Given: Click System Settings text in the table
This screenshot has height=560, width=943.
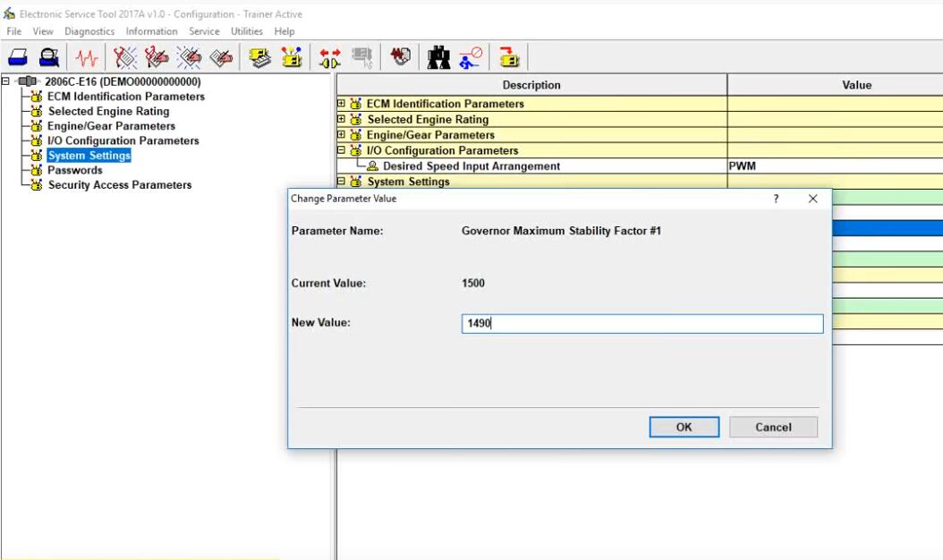Looking at the screenshot, I should pyautogui.click(x=408, y=182).
